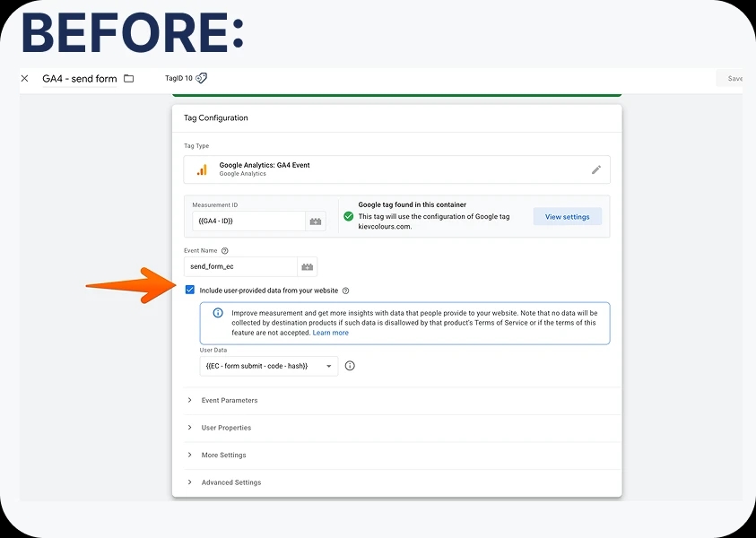
Task: Click the info icon next to User Data dropdown
Action: click(350, 366)
